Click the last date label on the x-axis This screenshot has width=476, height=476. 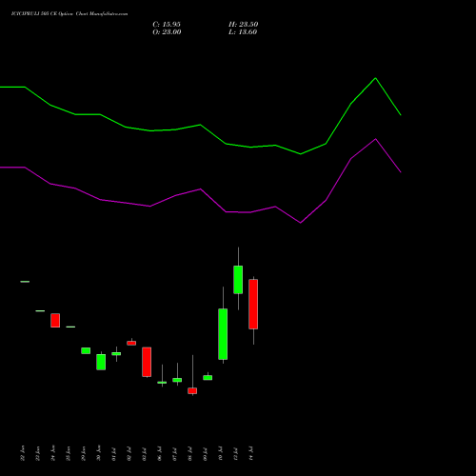[251, 453]
